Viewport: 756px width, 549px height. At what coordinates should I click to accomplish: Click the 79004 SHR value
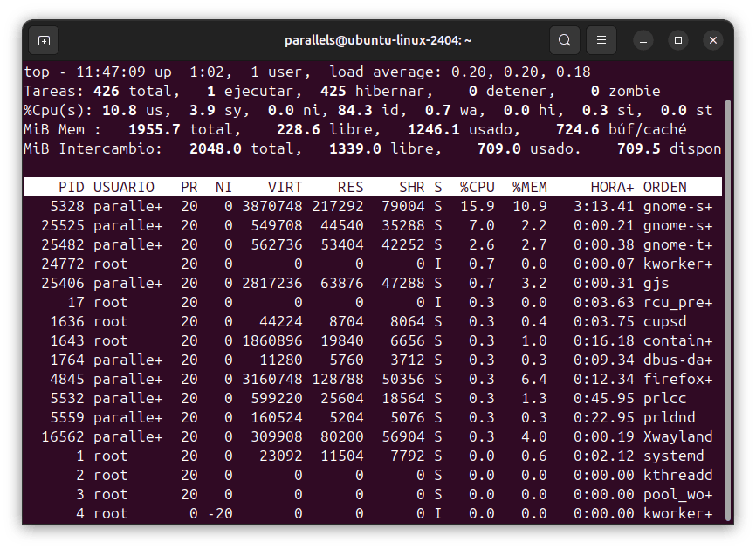pyautogui.click(x=403, y=206)
